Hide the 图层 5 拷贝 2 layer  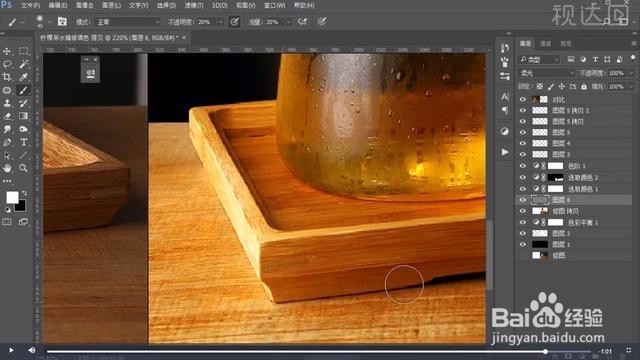tap(523, 110)
